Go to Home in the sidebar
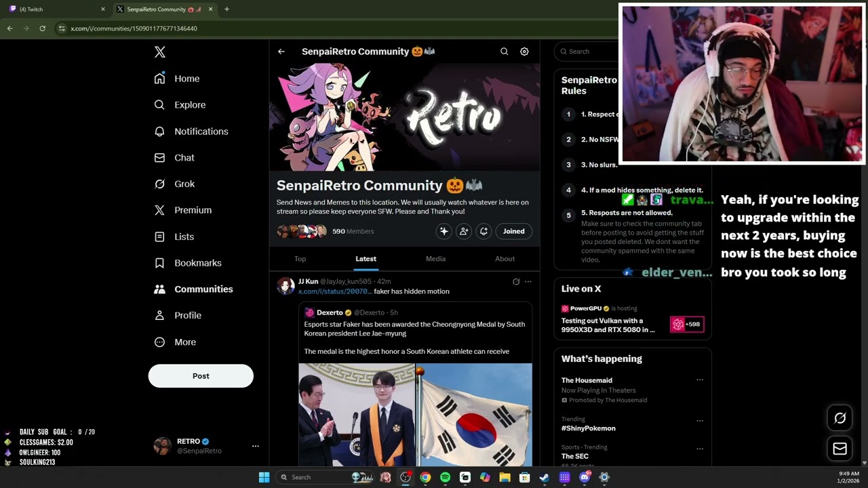 pos(177,79)
